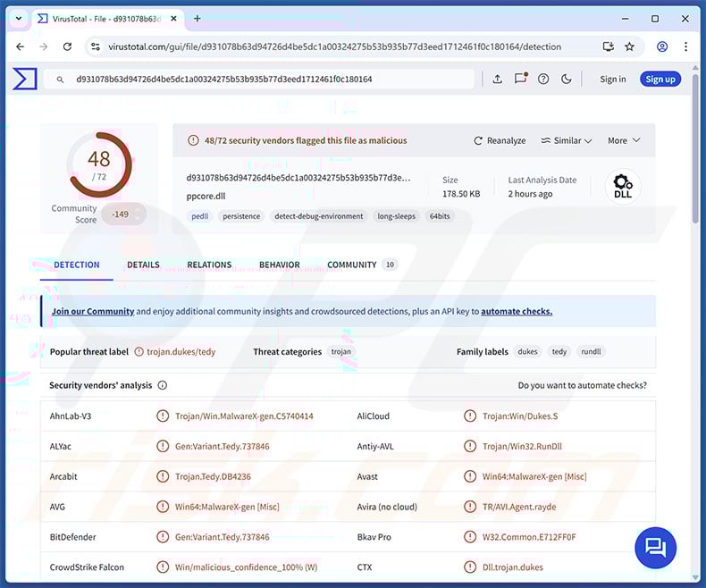Click the BitDefender detection alert icon
The width and height of the screenshot is (706, 588).
(163, 537)
